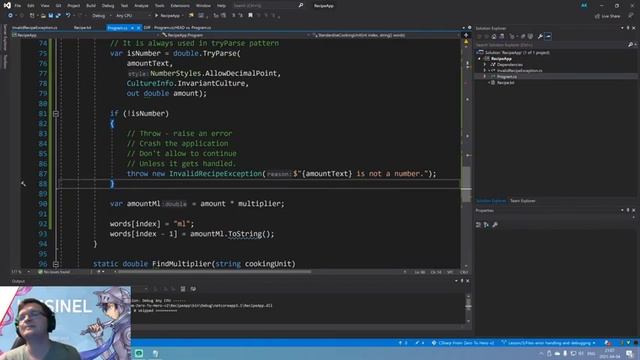
Task: Open the Debug menu
Action: pos(108,6)
